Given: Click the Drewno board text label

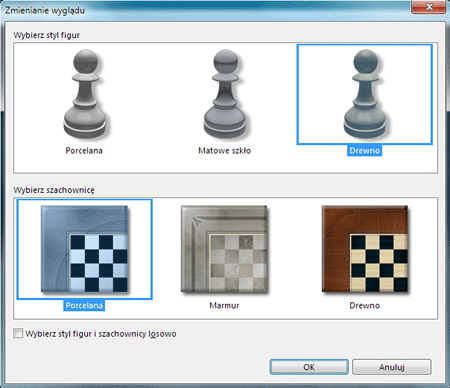Looking at the screenshot, I should (365, 305).
